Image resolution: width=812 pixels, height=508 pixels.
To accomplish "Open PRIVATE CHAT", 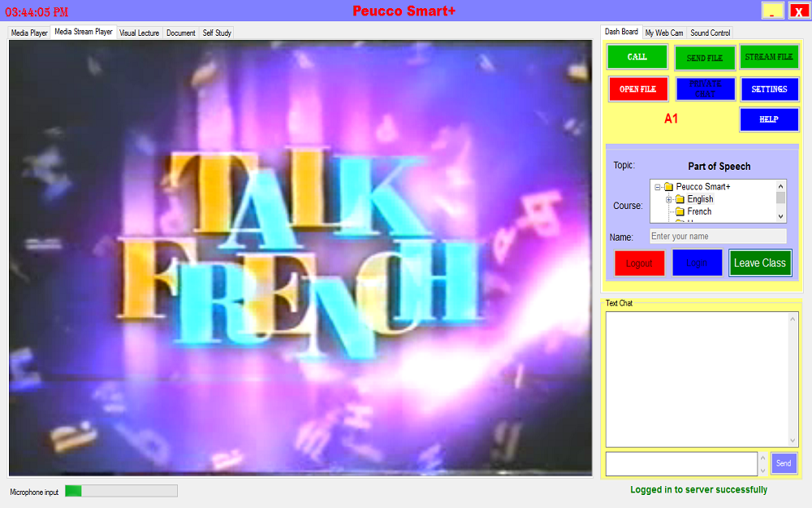I will pyautogui.click(x=706, y=89).
